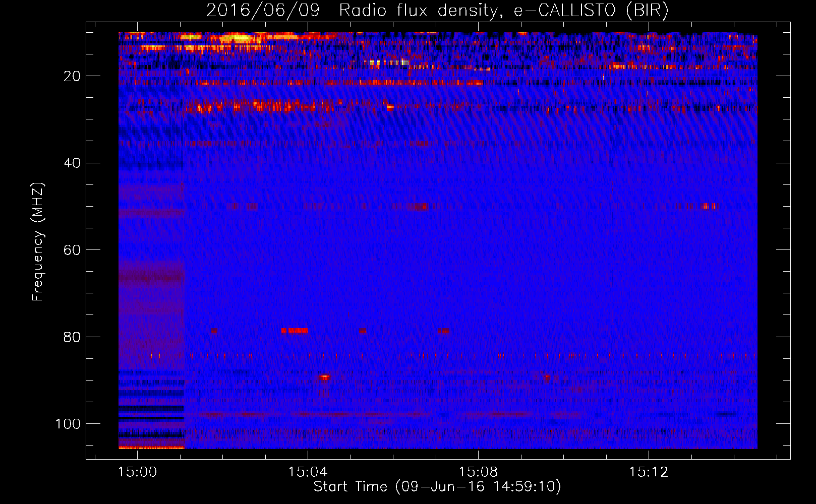Viewport: 816px width, 504px height.
Task: Click the "40" frequency tick label
Action: (72, 163)
